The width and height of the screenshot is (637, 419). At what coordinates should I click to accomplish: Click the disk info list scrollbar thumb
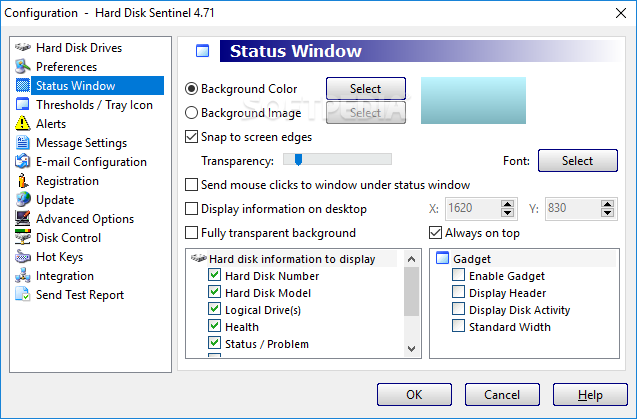point(411,291)
